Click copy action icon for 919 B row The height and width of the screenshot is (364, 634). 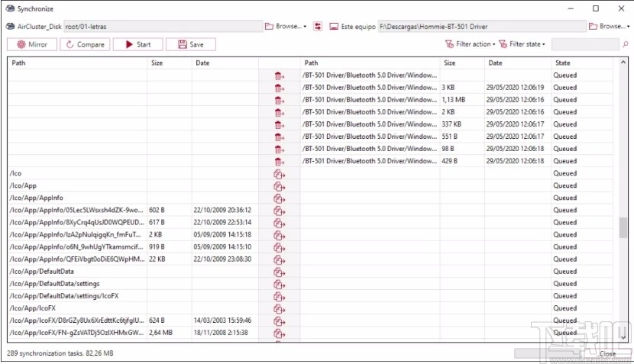tap(279, 248)
